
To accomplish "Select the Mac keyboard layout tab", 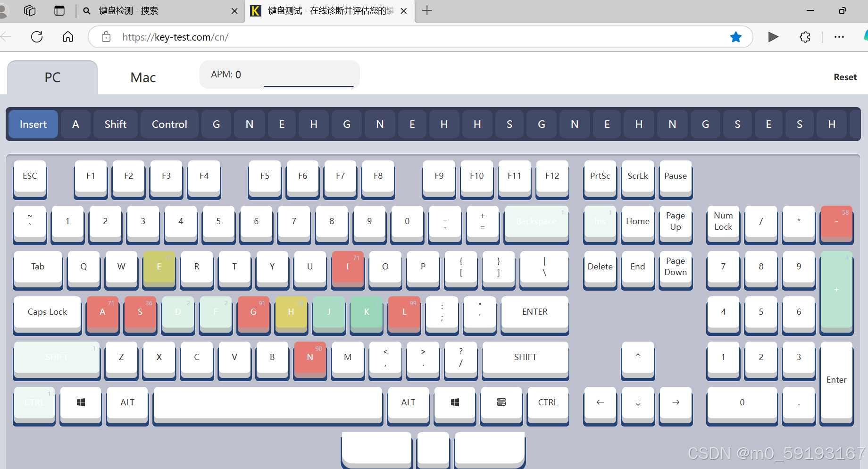I will coord(143,77).
